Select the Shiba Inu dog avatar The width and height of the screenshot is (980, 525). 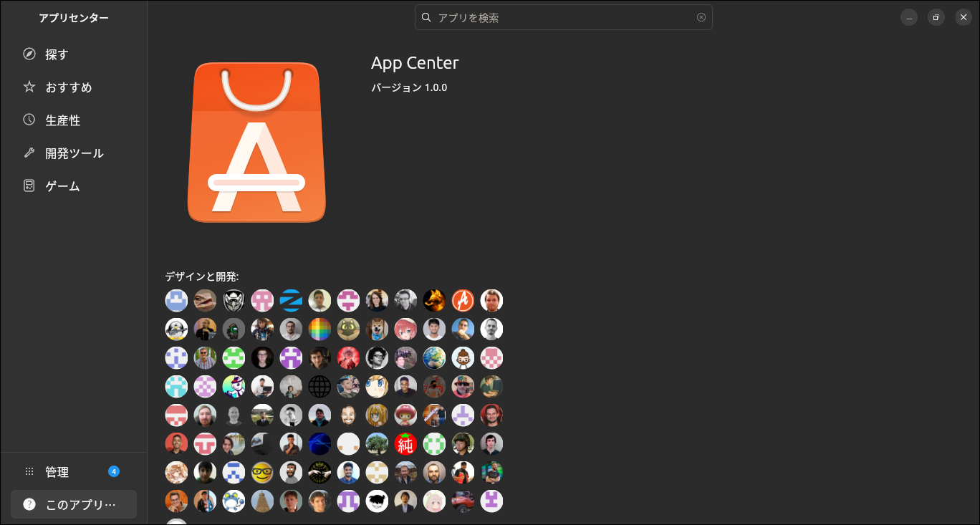click(x=377, y=329)
